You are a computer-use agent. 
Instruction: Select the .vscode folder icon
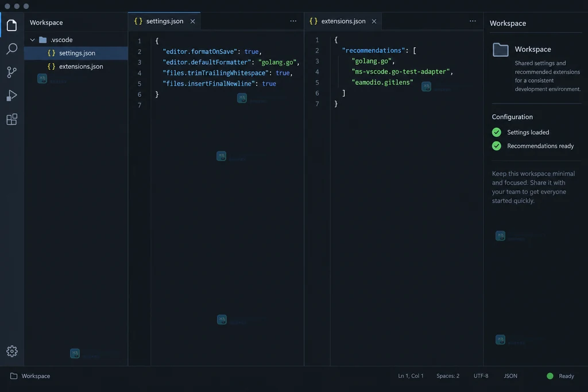click(42, 40)
